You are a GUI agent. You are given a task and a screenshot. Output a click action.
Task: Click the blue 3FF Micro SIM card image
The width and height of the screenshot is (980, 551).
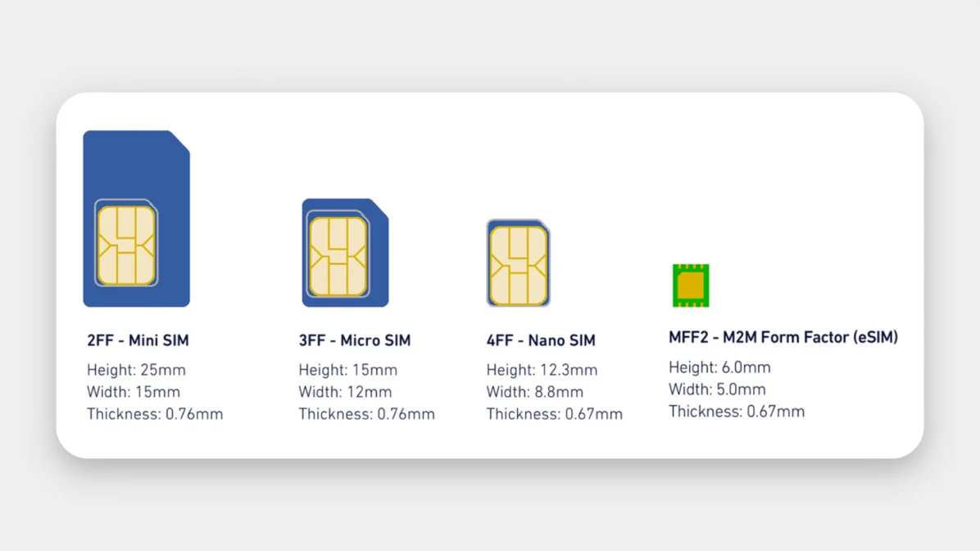[345, 253]
